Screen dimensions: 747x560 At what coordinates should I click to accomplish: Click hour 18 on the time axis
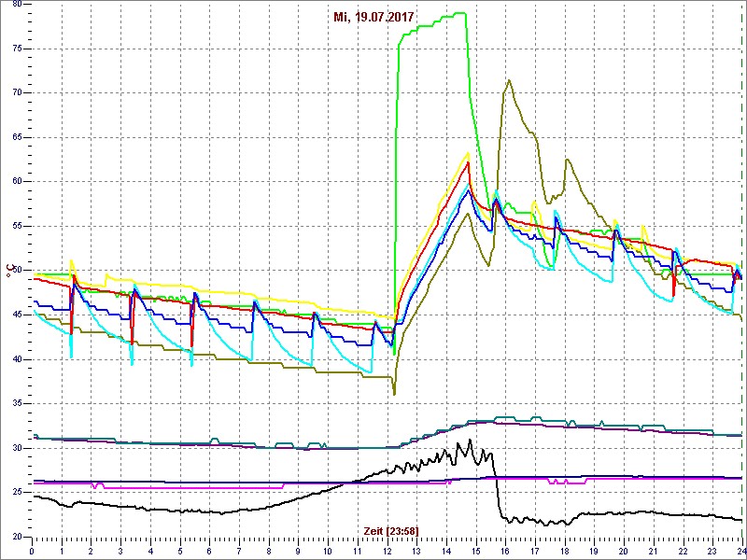coord(564,551)
